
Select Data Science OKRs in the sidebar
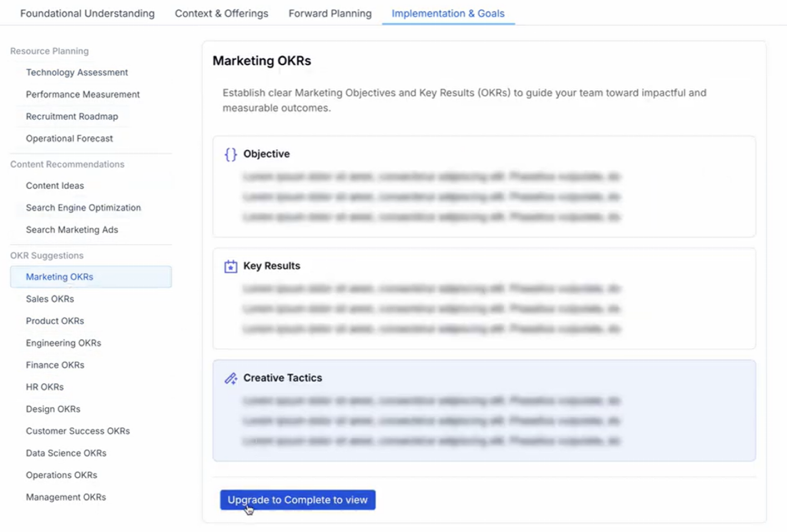pyautogui.click(x=66, y=453)
